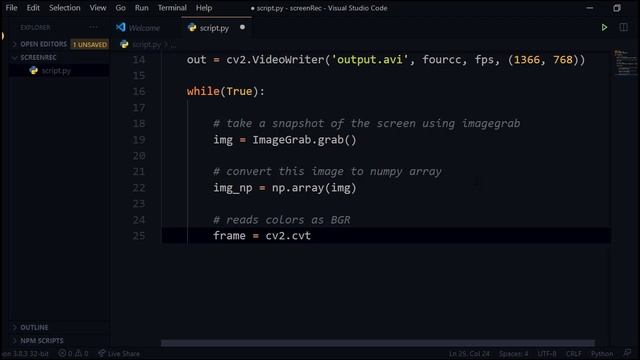Open feedback icon in status bar
Screen dimensions: 640x360
click(627, 353)
